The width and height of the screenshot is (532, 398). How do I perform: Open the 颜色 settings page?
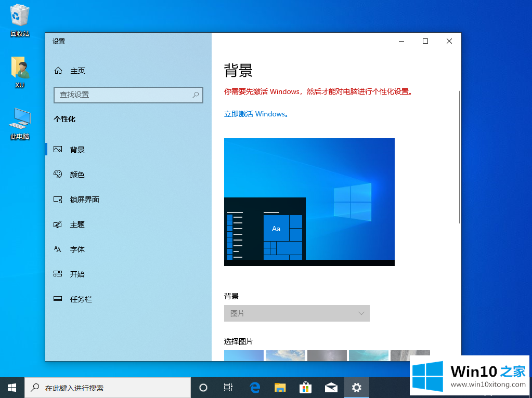tap(77, 175)
